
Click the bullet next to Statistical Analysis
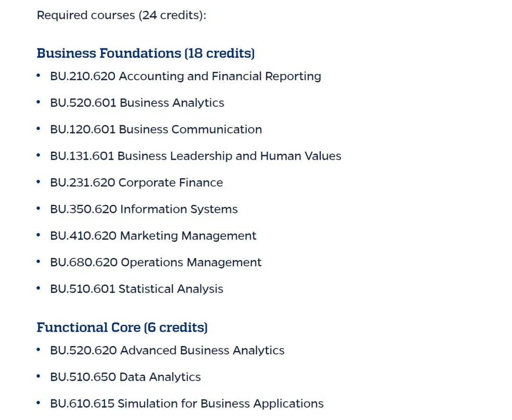coord(38,288)
